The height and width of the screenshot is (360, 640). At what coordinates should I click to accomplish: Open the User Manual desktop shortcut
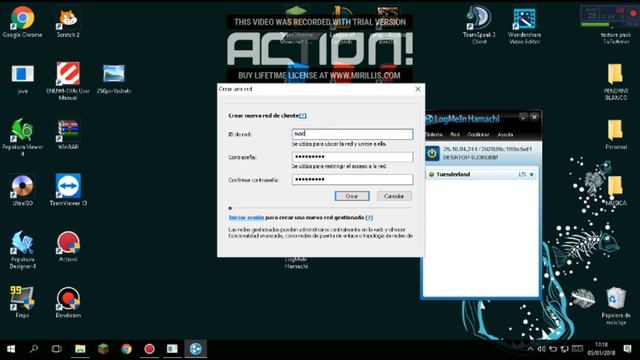pos(68,81)
